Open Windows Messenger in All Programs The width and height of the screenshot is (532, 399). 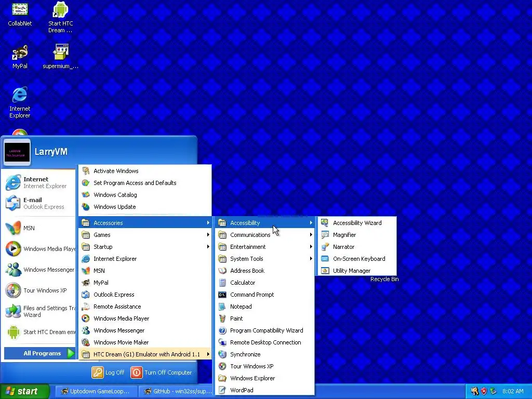145,330
